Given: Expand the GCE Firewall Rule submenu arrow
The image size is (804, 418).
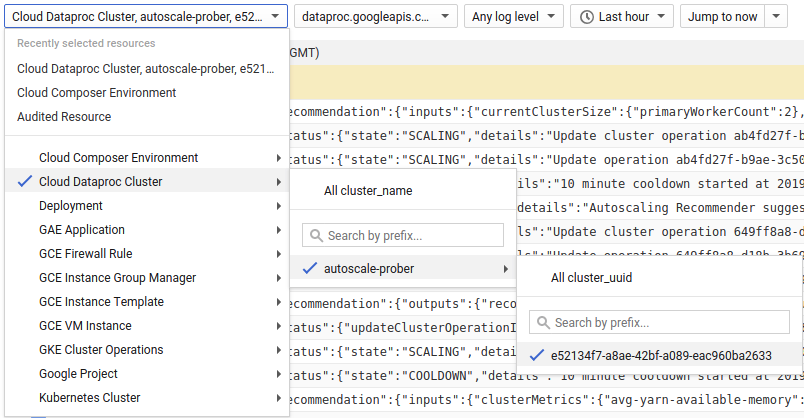Looking at the screenshot, I should (278, 254).
